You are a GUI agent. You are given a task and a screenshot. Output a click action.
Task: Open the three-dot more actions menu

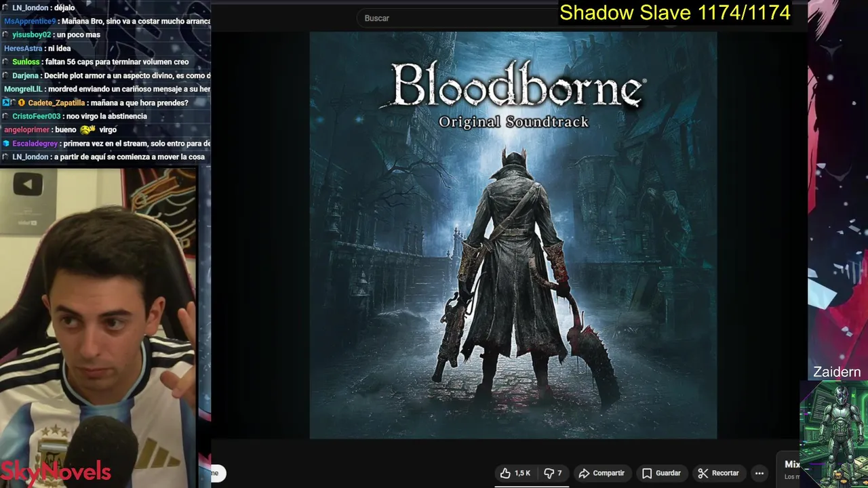pyautogui.click(x=759, y=473)
